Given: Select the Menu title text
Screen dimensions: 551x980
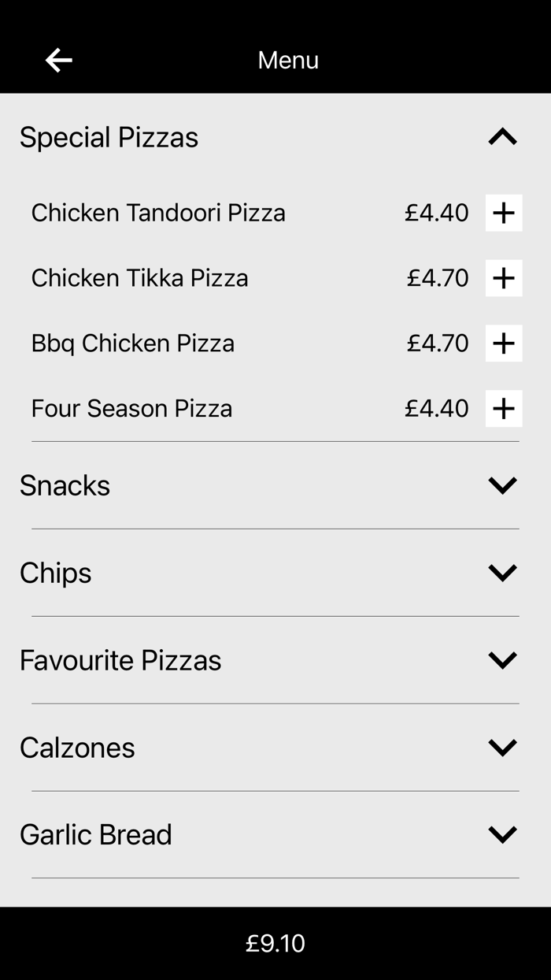Looking at the screenshot, I should [288, 60].
